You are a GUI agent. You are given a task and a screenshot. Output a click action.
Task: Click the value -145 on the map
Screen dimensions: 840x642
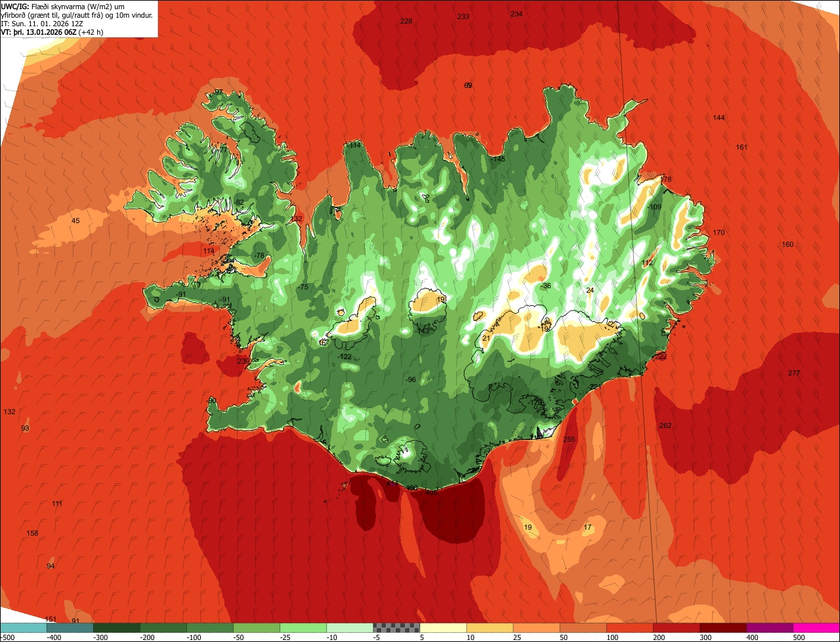[x=498, y=159]
